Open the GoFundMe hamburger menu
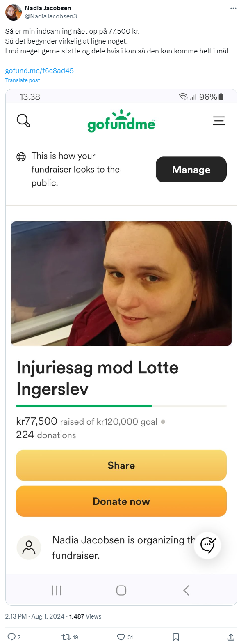 pos(219,121)
